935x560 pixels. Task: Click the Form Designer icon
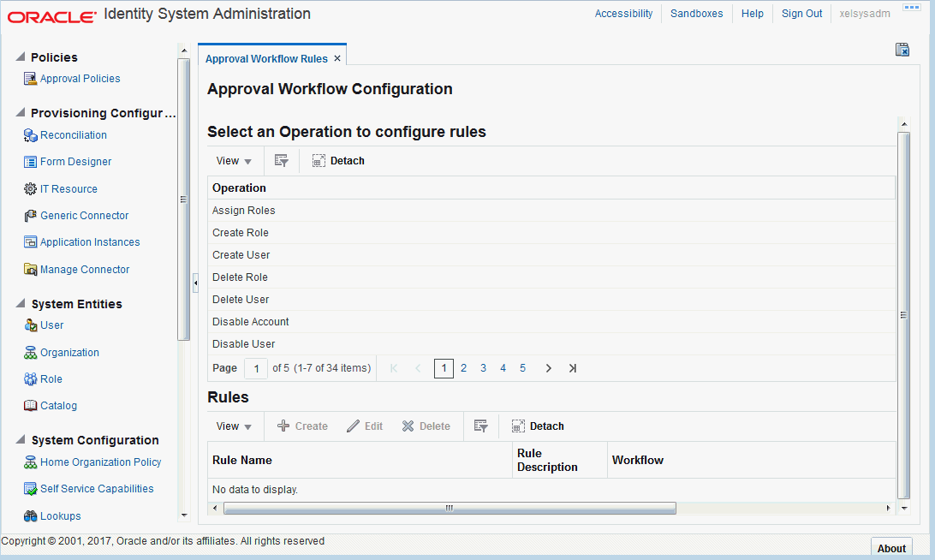tap(30, 162)
